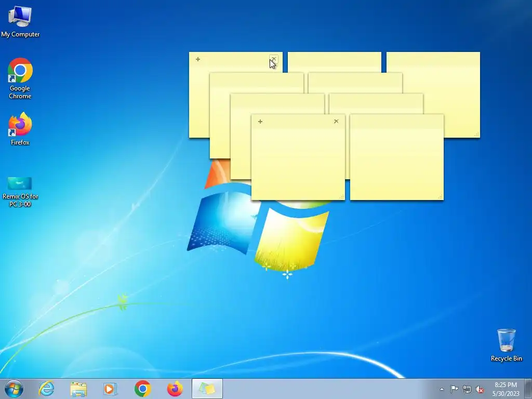Image resolution: width=532 pixels, height=399 pixels.
Task: Click the resize grip of the front-most sticky note
Action: pos(342,197)
